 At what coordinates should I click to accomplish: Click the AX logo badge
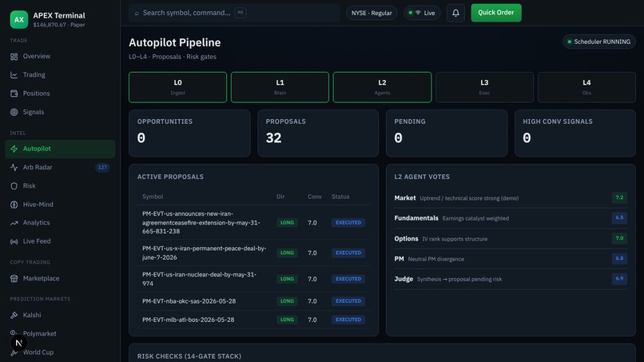(x=19, y=19)
